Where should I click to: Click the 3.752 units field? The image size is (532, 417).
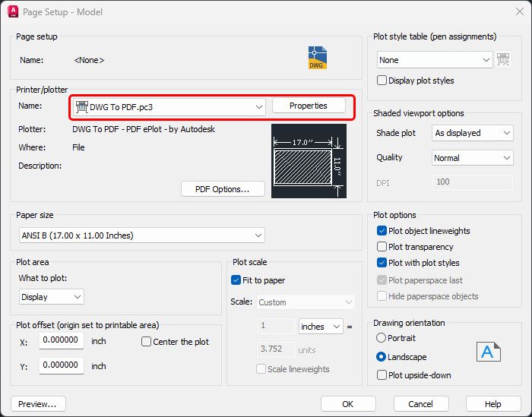pyautogui.click(x=276, y=349)
